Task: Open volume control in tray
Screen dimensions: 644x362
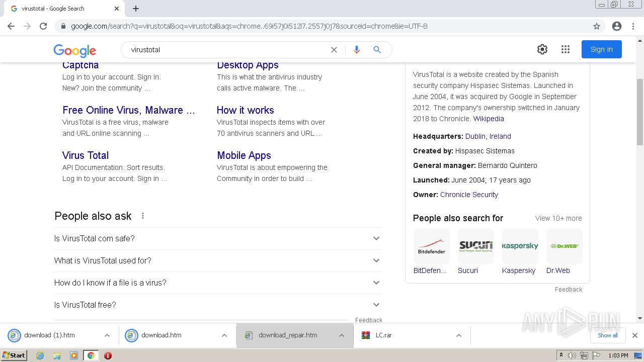Action: click(572, 355)
